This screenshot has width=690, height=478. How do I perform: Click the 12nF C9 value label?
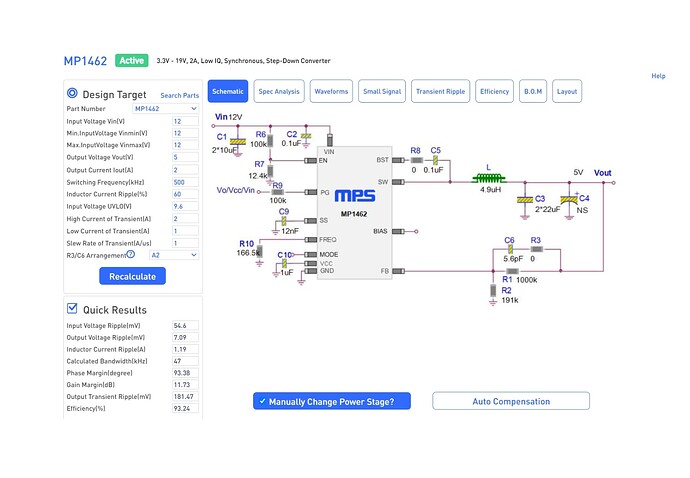click(x=290, y=231)
